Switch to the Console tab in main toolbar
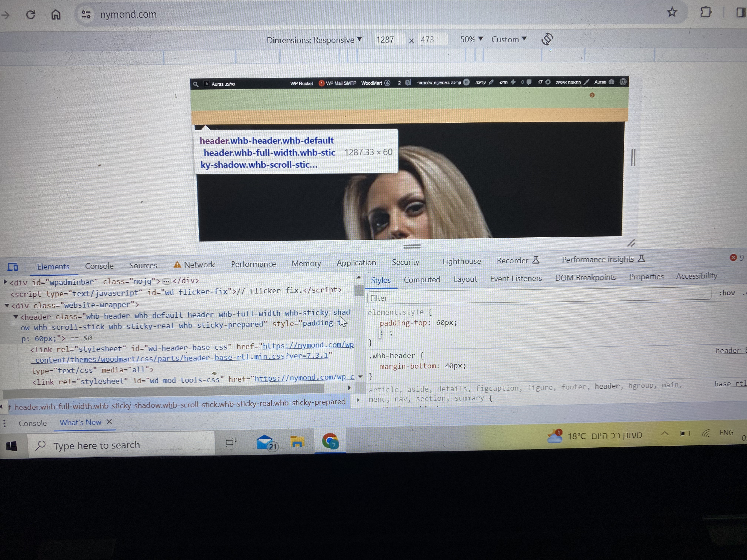 pos(99,266)
